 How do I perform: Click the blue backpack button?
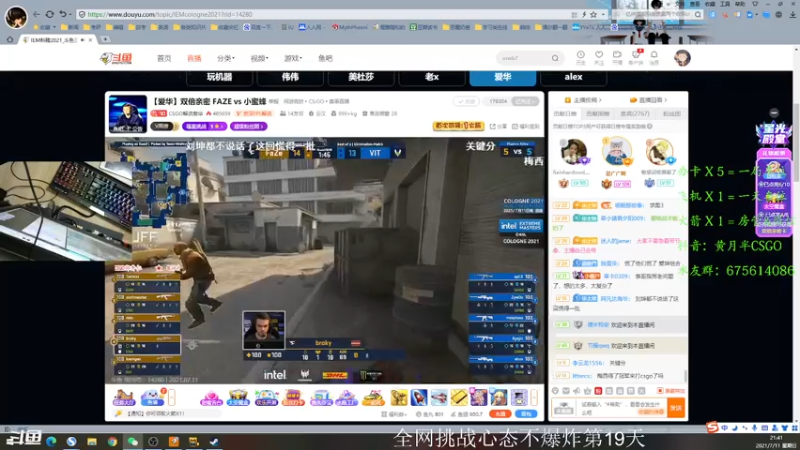click(x=527, y=414)
